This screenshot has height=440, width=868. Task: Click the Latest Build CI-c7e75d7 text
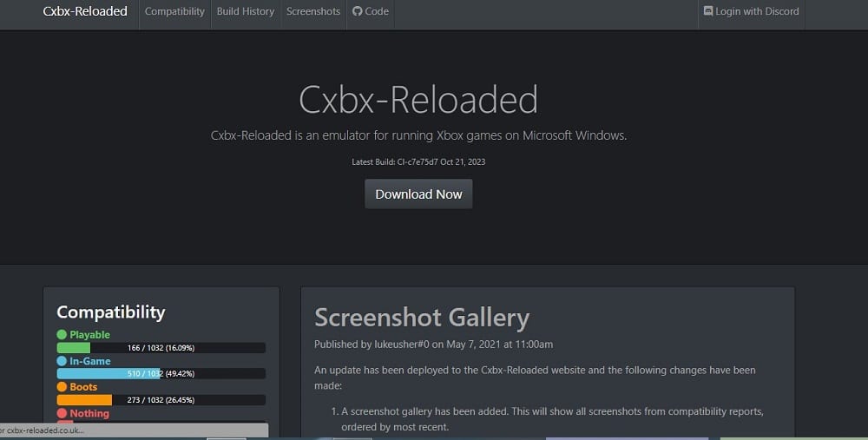tap(418, 161)
